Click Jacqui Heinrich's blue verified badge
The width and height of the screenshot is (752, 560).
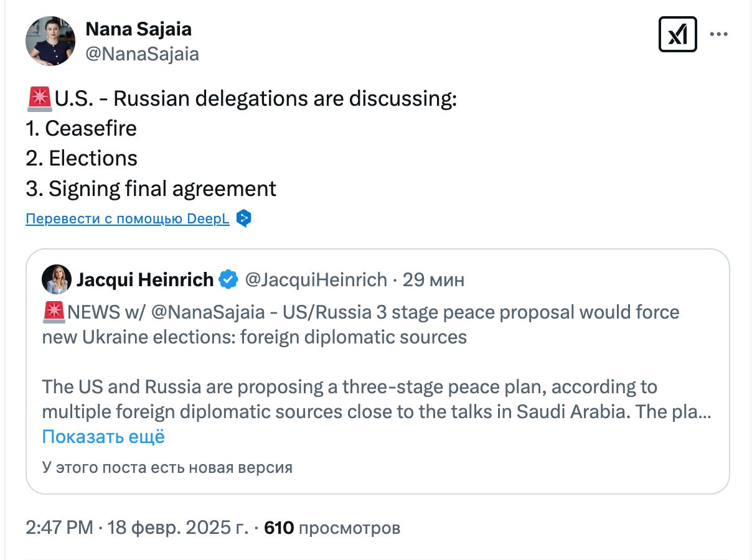[229, 280]
